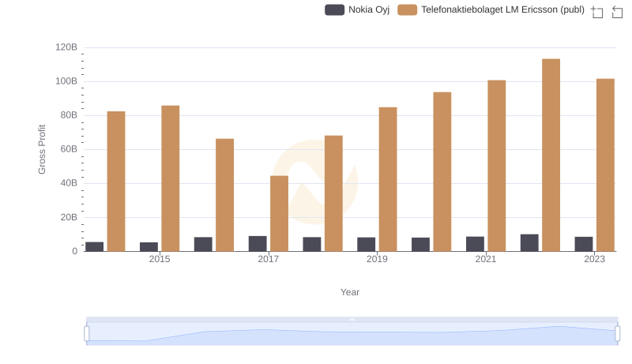Click the Ericsson bar for 2015

pos(171,178)
